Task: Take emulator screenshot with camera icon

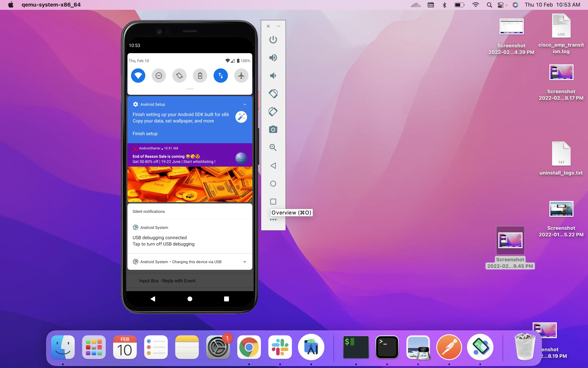Action: (x=273, y=129)
